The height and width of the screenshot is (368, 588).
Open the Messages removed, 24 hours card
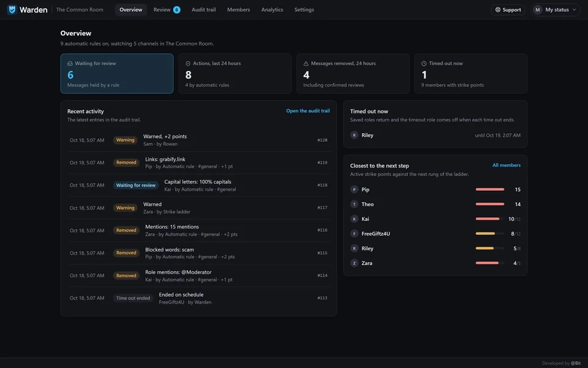click(x=353, y=74)
